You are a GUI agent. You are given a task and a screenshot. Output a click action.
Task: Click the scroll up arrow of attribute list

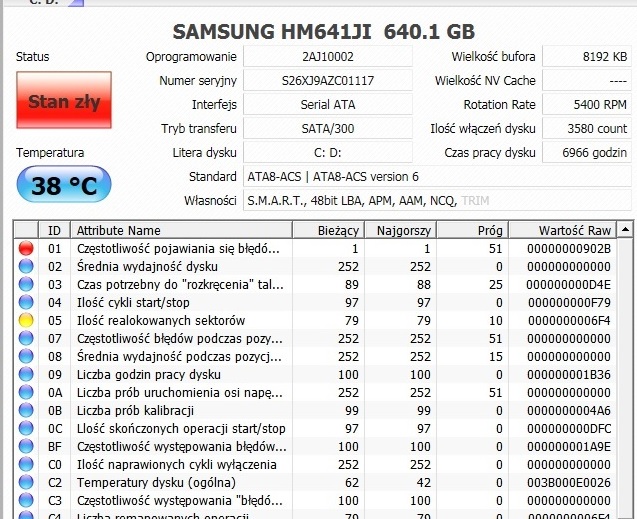coord(625,230)
